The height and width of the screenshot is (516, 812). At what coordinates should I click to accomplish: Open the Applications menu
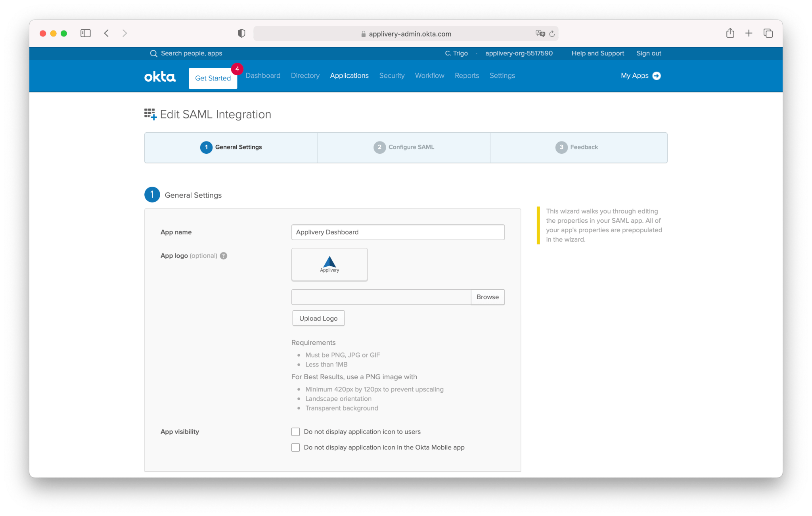pos(349,76)
